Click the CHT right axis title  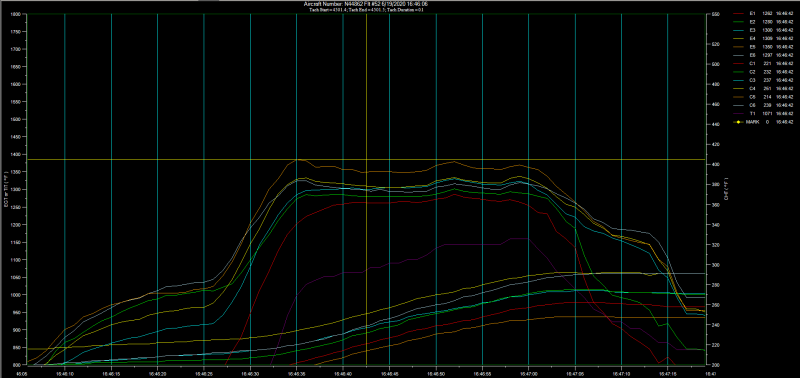(725, 190)
